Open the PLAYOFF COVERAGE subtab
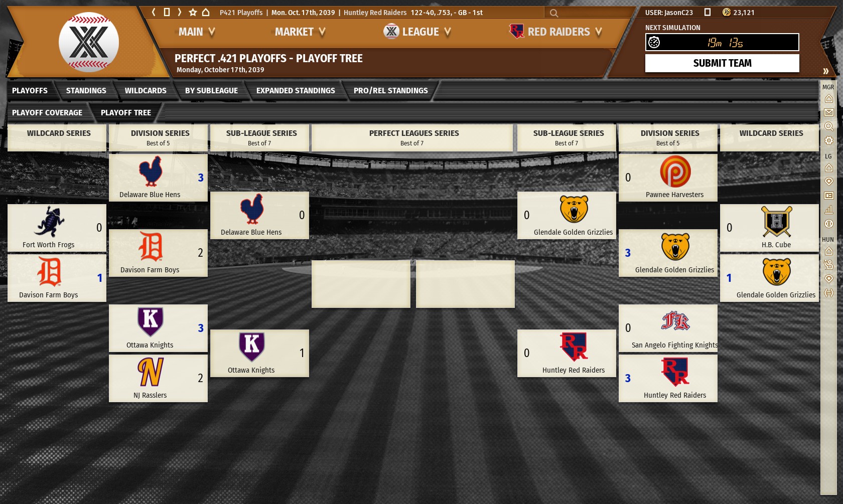The height and width of the screenshot is (504, 843). coord(47,113)
